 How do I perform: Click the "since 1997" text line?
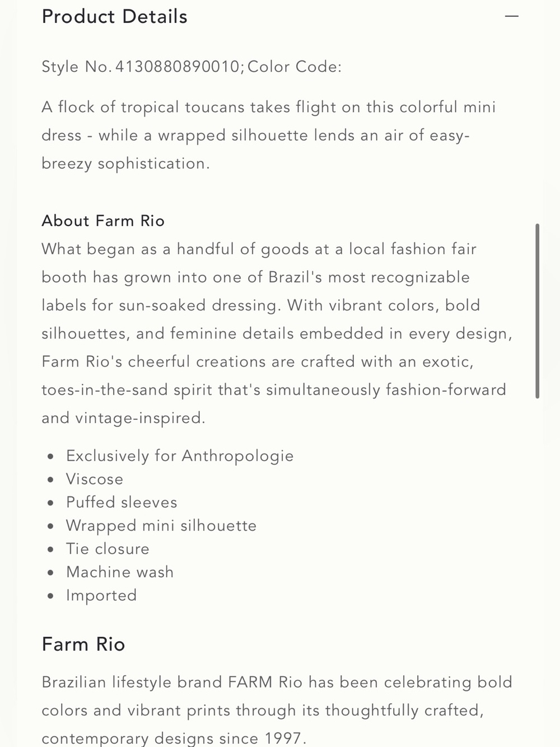[x=174, y=738]
